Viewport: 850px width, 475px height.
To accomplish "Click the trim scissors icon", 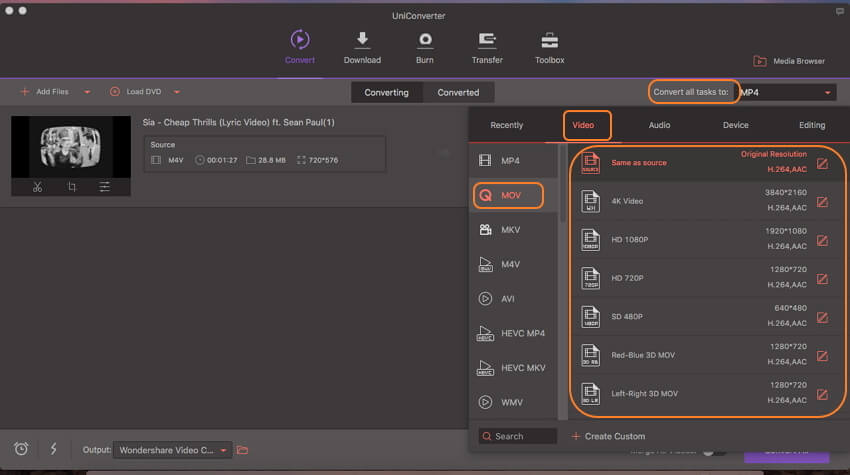I will click(37, 187).
